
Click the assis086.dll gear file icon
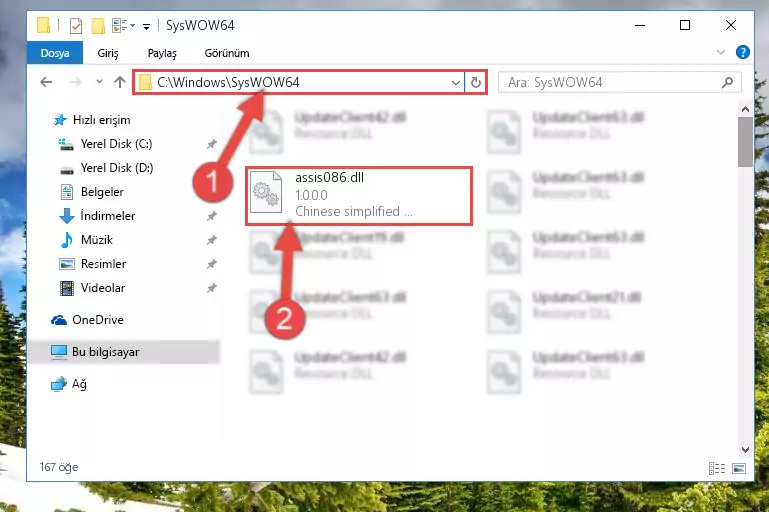point(266,192)
